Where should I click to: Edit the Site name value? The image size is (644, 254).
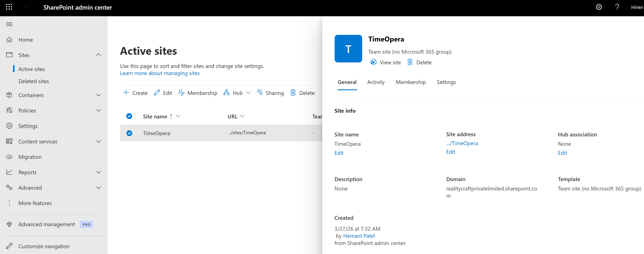point(339,153)
